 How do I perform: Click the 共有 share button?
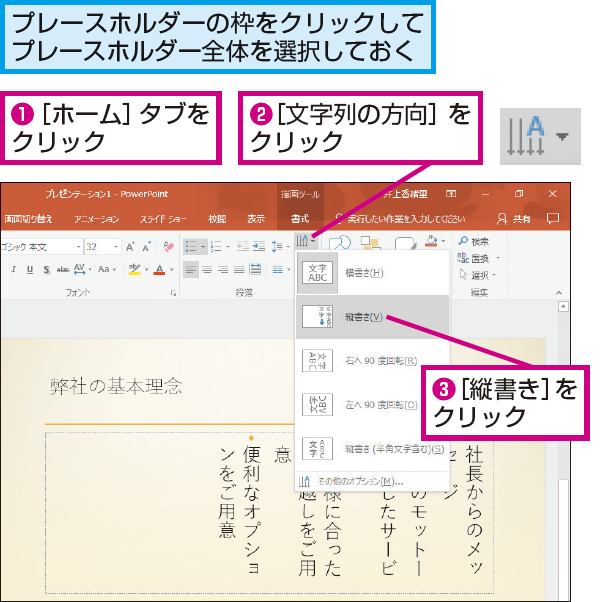point(514,219)
